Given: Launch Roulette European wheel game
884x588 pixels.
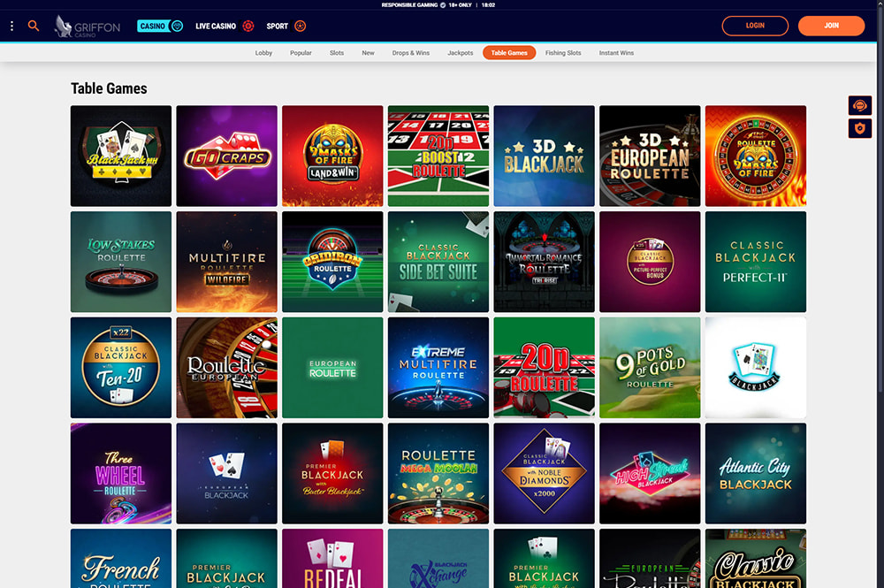Looking at the screenshot, I should point(226,368).
